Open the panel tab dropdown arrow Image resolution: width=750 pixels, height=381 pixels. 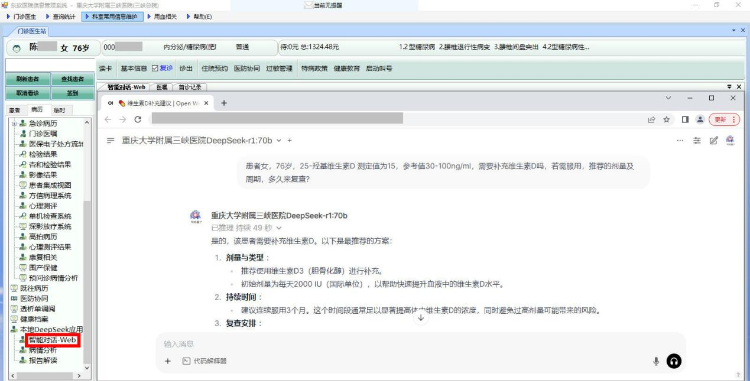tap(729, 87)
